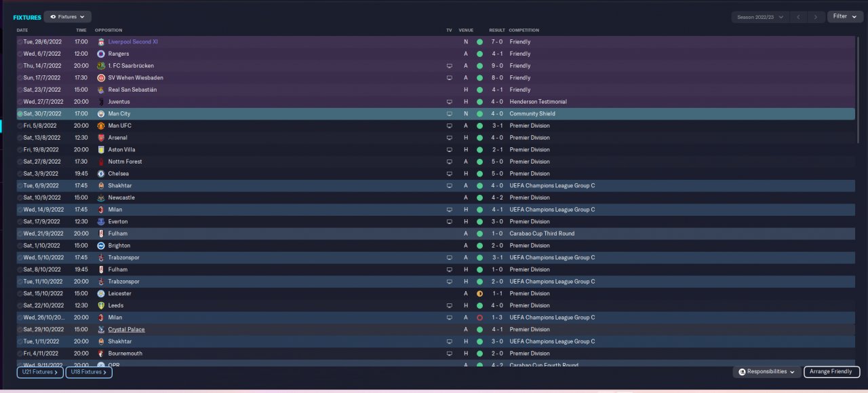Screen dimensions: 868x393
Task: Click the Arrange Friendly button
Action: 831,372
